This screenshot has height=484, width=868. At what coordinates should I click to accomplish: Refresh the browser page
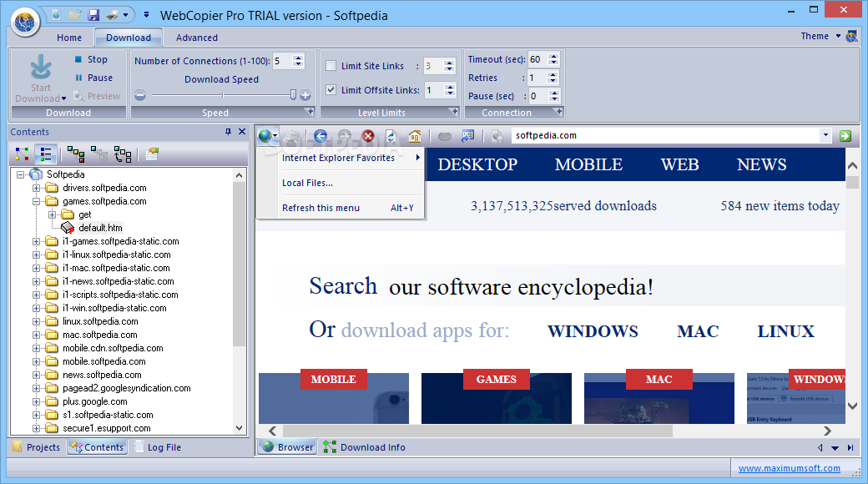391,136
